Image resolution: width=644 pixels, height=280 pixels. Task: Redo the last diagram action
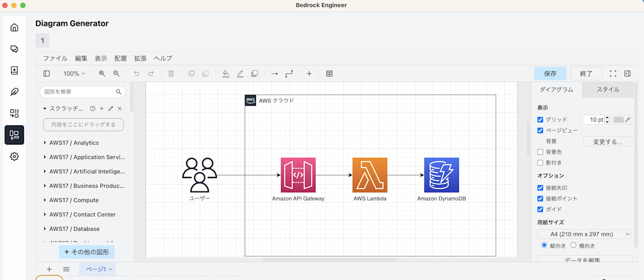[151, 73]
